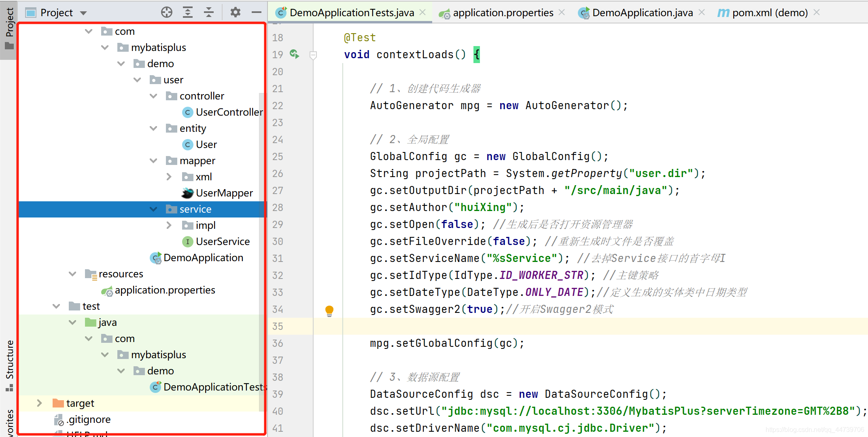Close the pom.xml (demo) tab
Screen dimensions: 868x437
[817, 13]
